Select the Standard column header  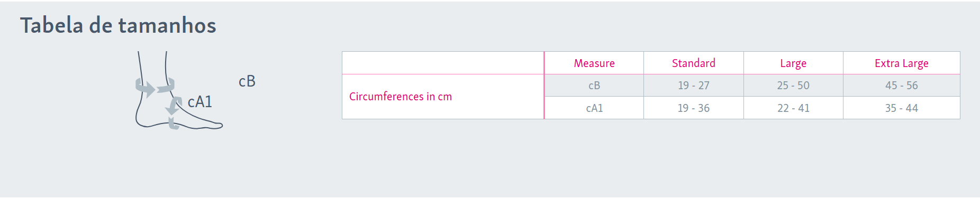(694, 63)
